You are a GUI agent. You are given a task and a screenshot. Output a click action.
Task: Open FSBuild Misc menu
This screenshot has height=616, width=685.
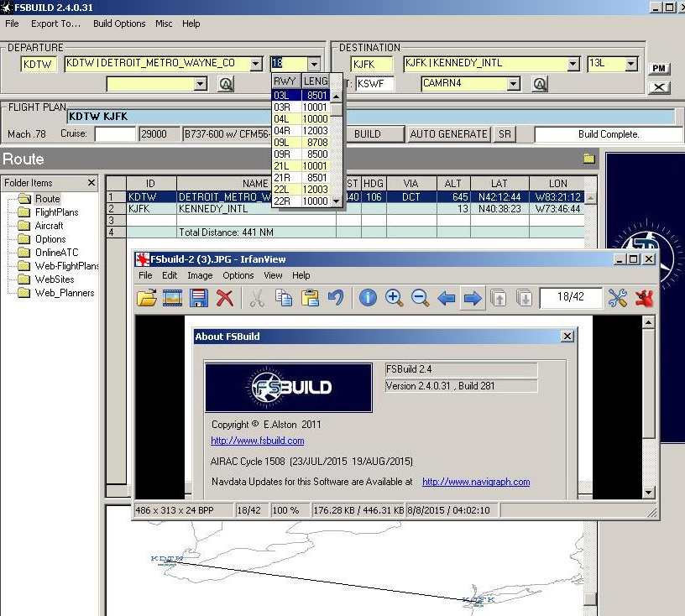point(164,23)
